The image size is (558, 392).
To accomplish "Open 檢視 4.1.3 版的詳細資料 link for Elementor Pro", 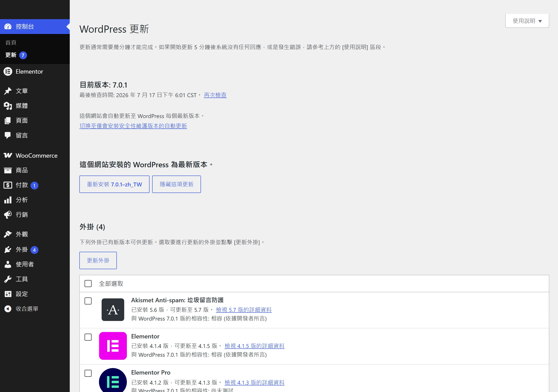I will point(254,382).
